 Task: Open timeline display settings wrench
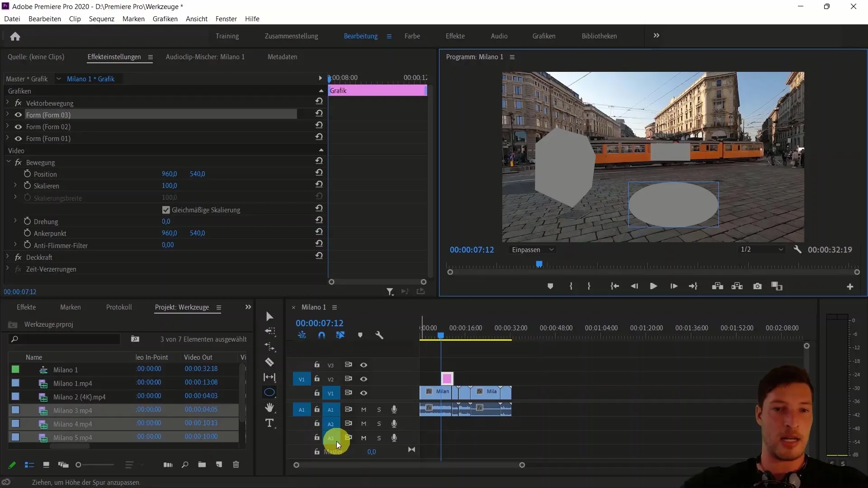379,335
